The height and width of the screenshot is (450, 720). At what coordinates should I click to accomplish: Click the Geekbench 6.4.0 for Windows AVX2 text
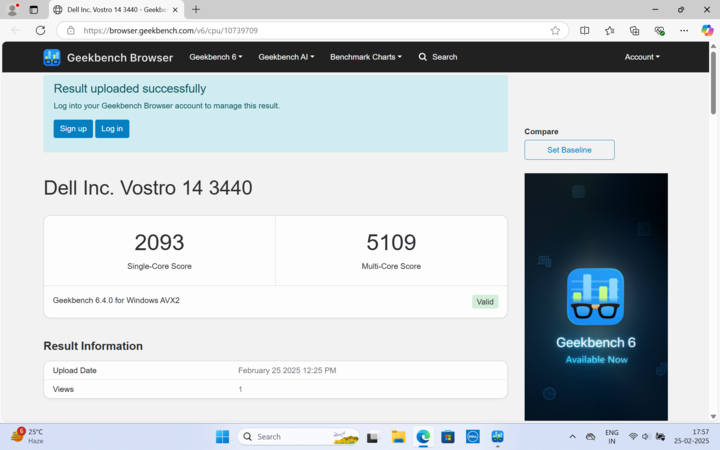click(x=116, y=300)
